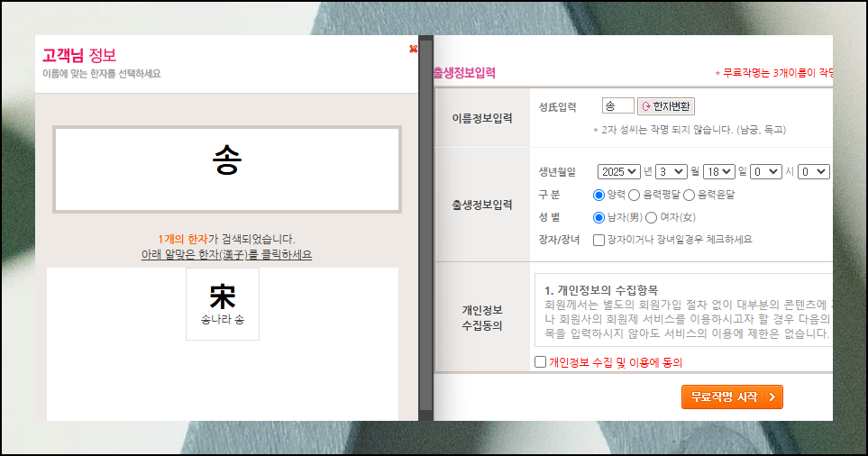The height and width of the screenshot is (456, 868).
Task: Open the minute dropdown after 시
Action: click(814, 171)
